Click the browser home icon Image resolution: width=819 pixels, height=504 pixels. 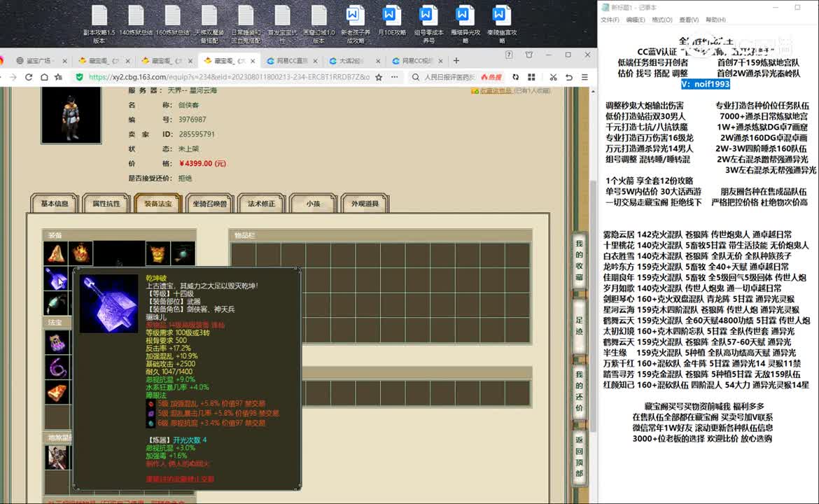(x=44, y=77)
